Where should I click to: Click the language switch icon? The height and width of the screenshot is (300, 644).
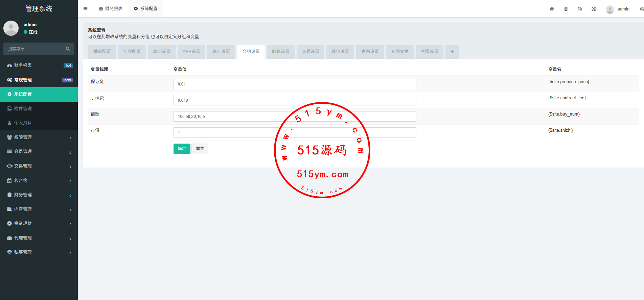(580, 9)
